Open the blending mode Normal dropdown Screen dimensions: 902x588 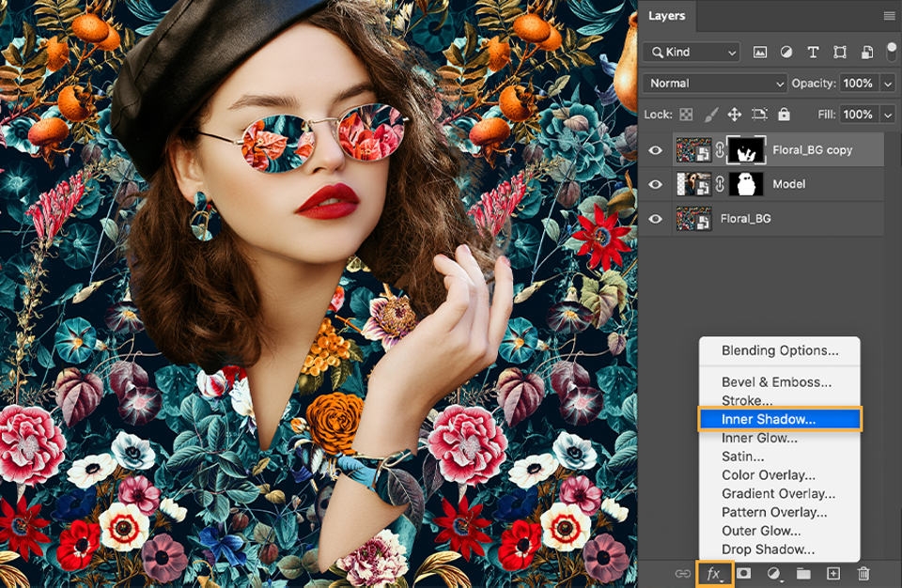(x=714, y=83)
